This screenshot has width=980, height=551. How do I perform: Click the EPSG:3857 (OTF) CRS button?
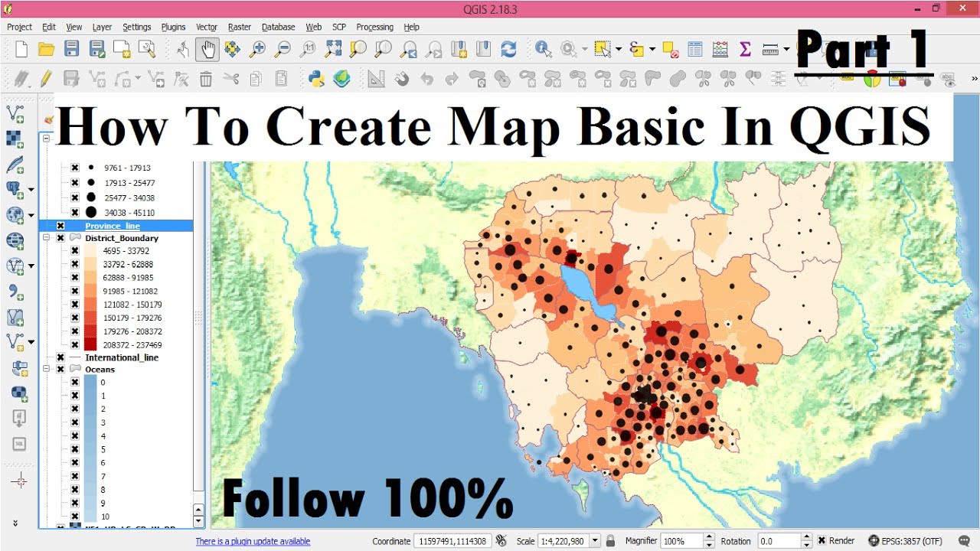906,541
